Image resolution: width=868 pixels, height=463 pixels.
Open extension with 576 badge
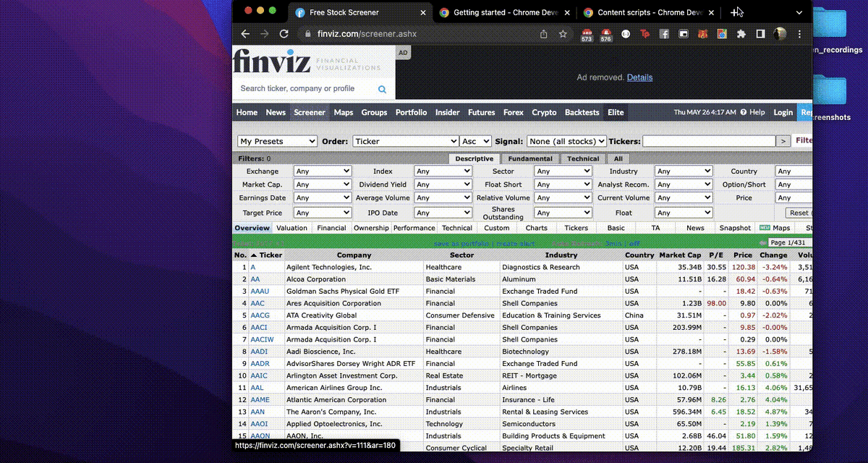(606, 35)
